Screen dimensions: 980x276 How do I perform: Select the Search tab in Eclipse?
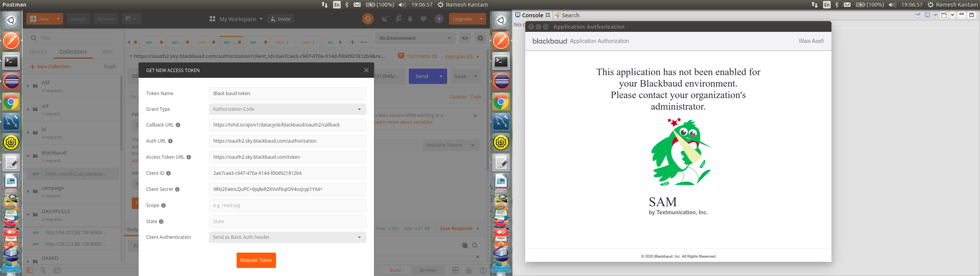pyautogui.click(x=567, y=15)
